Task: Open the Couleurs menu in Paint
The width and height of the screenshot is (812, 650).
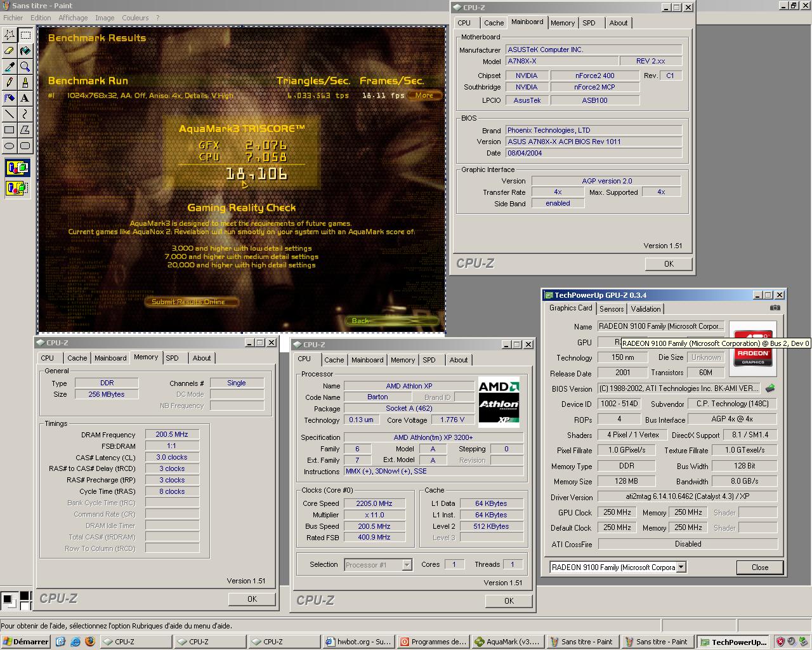Action: 135,18
